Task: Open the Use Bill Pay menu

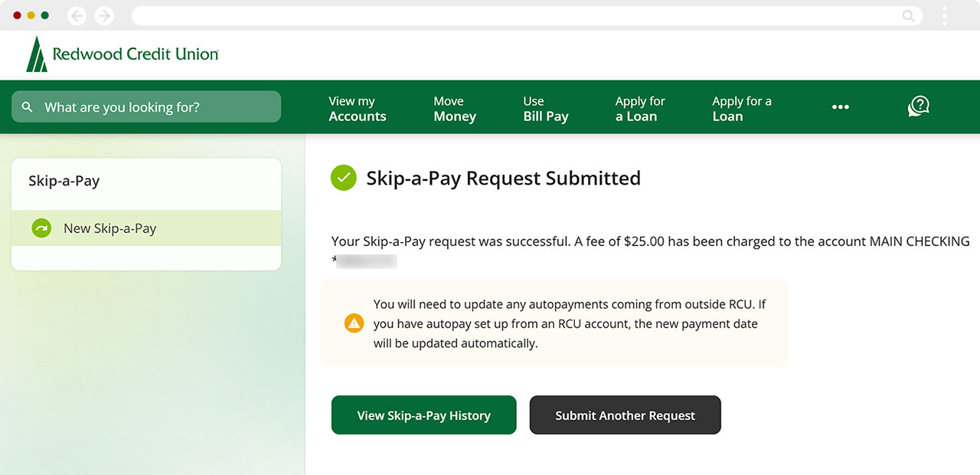Action: tap(546, 109)
